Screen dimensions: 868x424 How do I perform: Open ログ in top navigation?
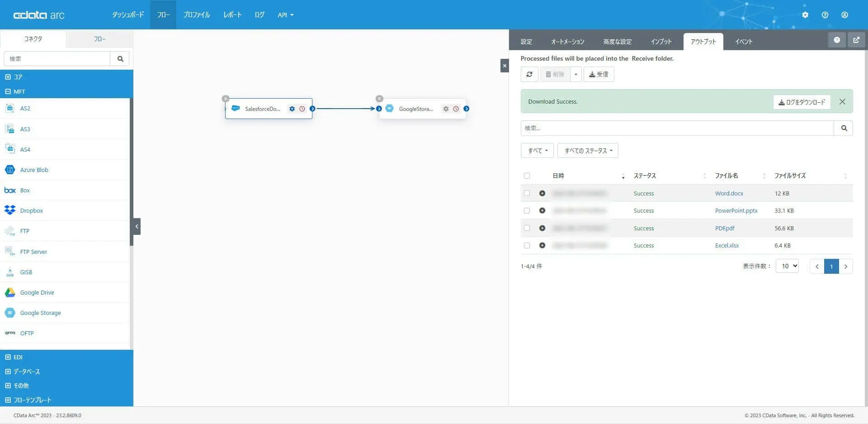259,15
